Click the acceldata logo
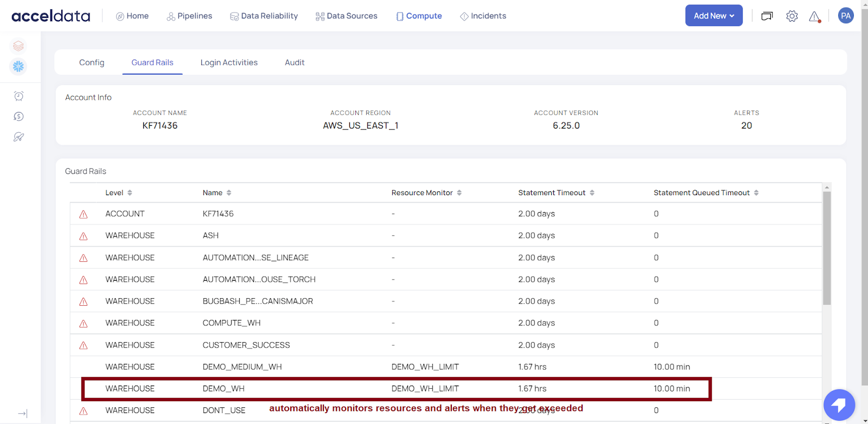Image resolution: width=868 pixels, height=424 pixels. (x=51, y=16)
